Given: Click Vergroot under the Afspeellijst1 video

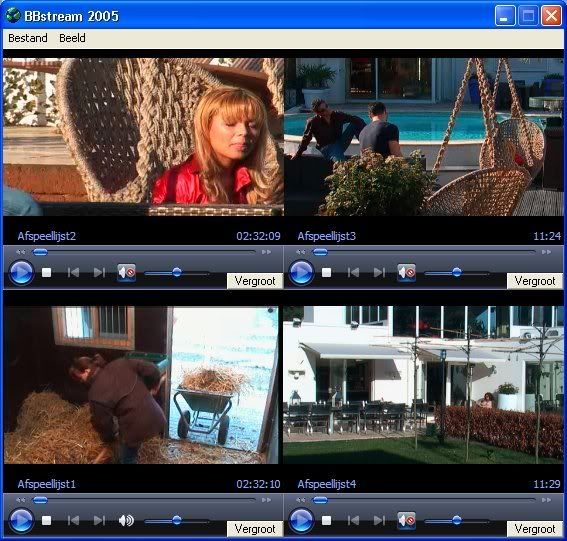Looking at the screenshot, I should tap(255, 529).
